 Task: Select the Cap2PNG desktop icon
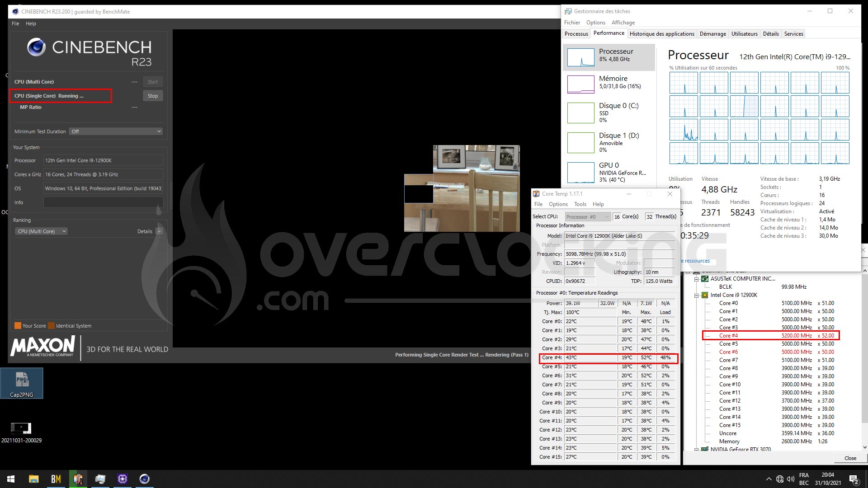click(22, 383)
